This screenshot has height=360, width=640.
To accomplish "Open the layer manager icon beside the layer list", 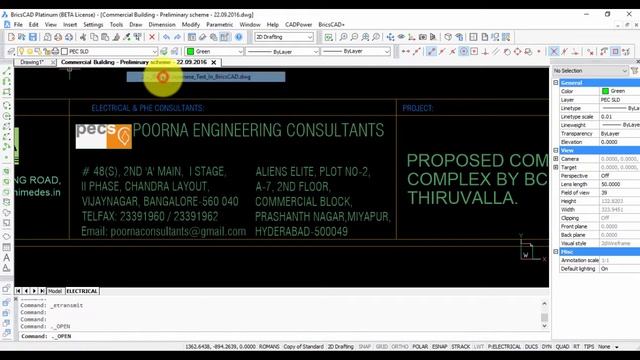I will point(11,51).
